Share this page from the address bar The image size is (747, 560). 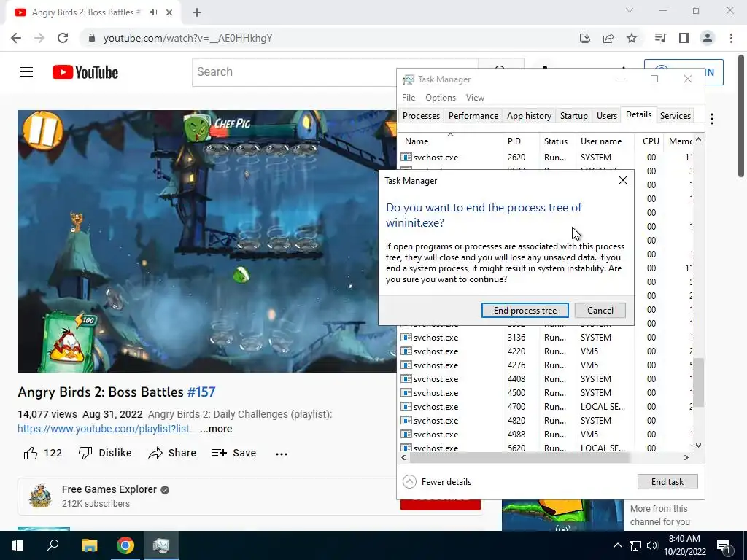[x=608, y=38]
